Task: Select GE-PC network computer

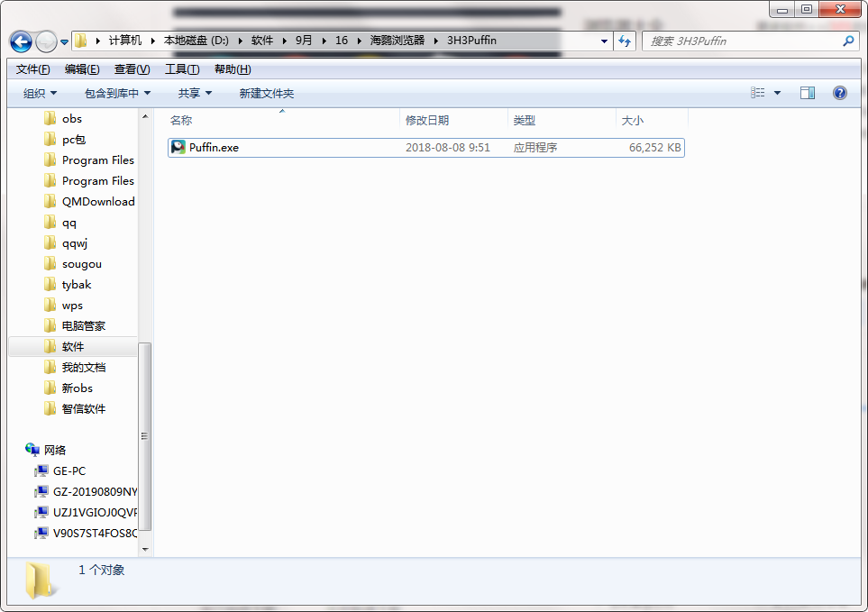Action: point(69,471)
